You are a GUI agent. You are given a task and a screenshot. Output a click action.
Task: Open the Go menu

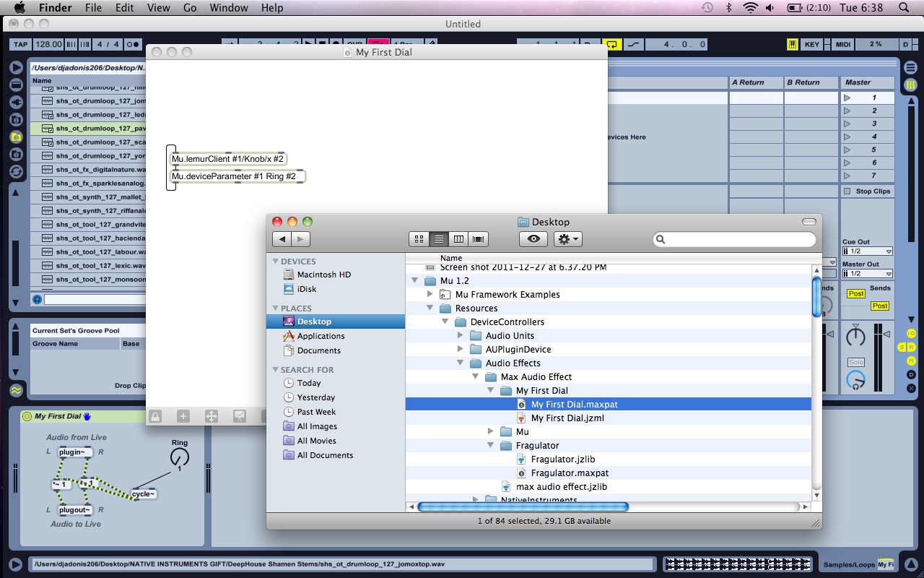(190, 8)
